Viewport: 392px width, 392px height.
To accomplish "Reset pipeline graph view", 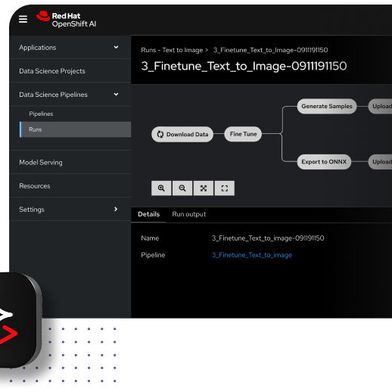I will [x=225, y=188].
